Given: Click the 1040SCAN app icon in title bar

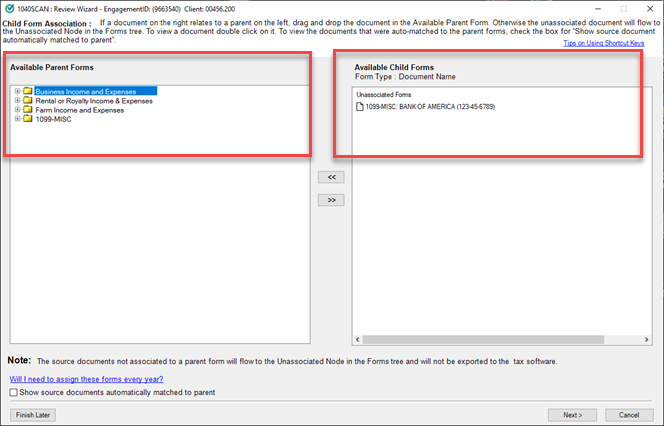Looking at the screenshot, I should point(9,8).
